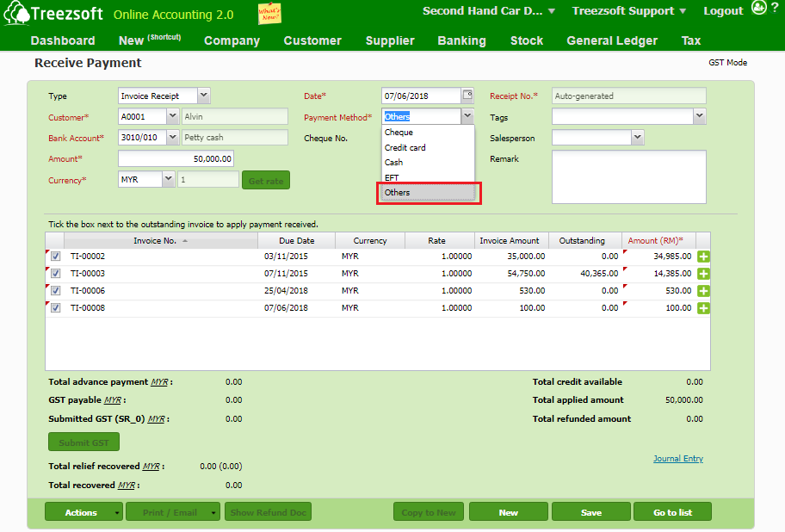Click the MYR link beside GST payable
The image size is (785, 532).
[x=113, y=400]
